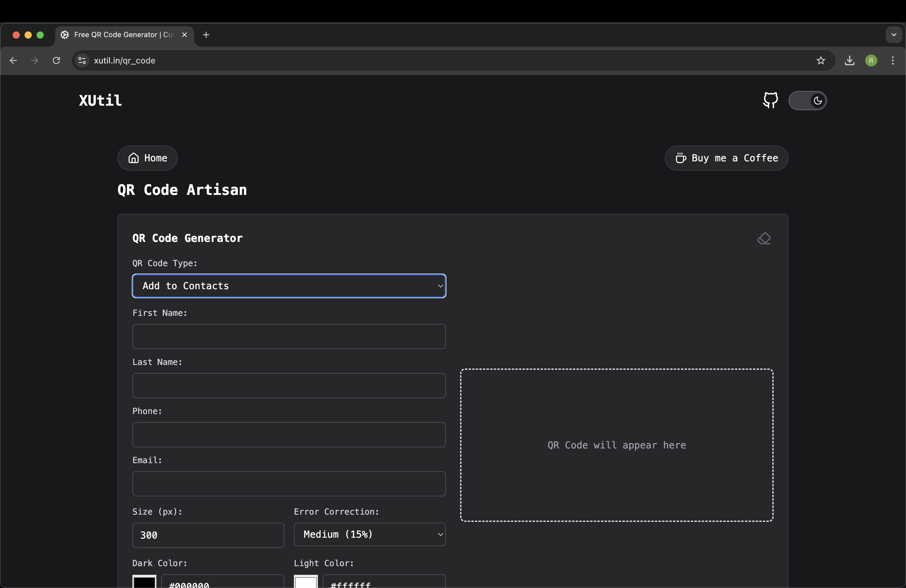
Task: Click the QR Code Artisan heading
Action: point(182,190)
